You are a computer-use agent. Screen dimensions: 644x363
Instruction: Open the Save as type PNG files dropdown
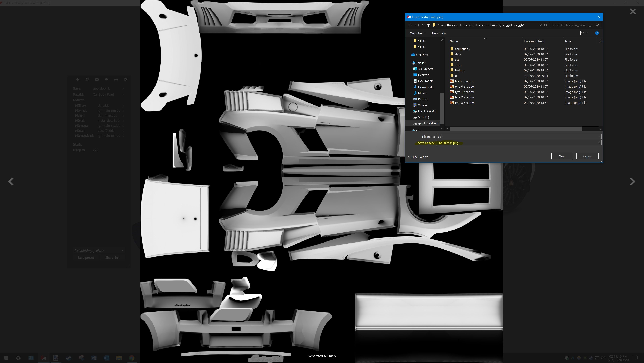coord(519,143)
